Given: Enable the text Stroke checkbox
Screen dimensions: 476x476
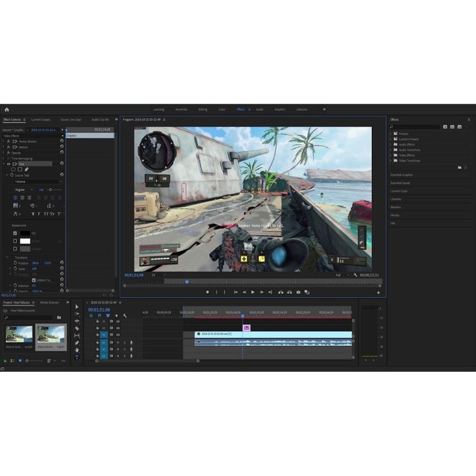Looking at the screenshot, I should point(14,241).
